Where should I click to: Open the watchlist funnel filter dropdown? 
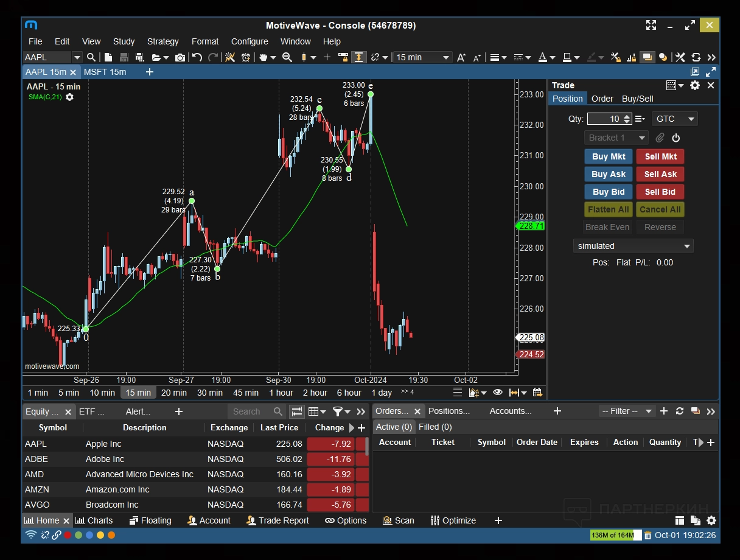[x=341, y=411]
